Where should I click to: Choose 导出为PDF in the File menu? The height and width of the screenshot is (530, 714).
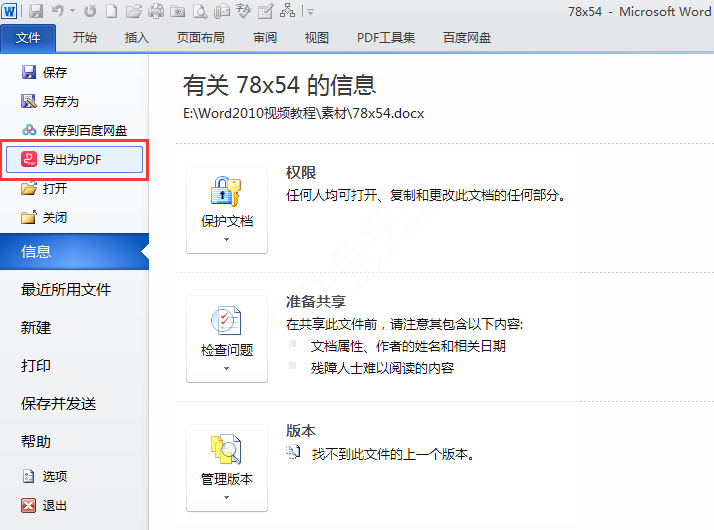pyautogui.click(x=74, y=159)
